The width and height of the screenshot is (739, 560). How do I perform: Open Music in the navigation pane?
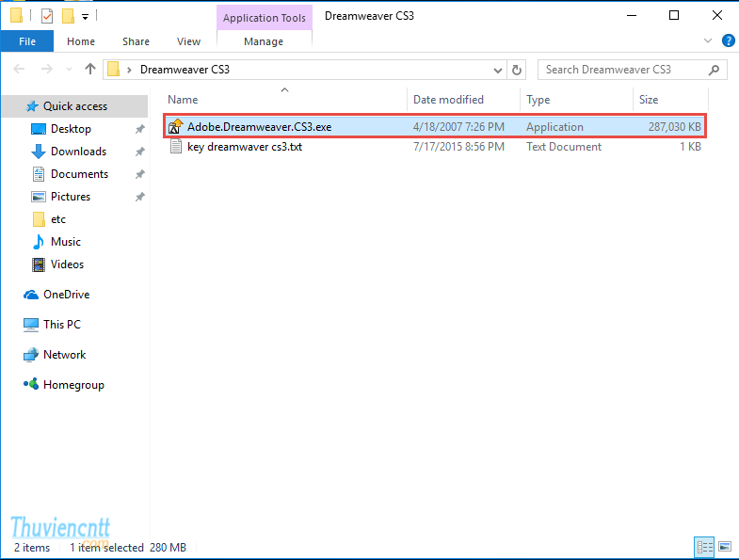(66, 242)
